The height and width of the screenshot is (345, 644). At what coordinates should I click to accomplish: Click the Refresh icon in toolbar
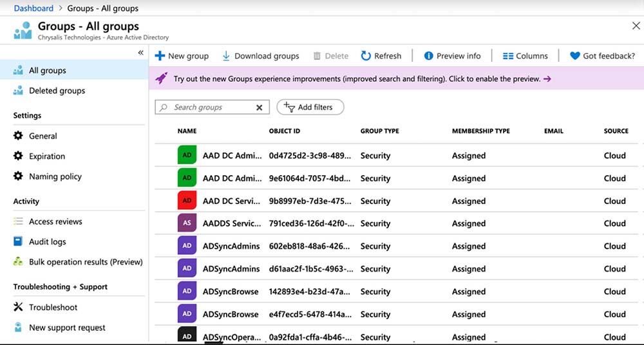(x=366, y=56)
